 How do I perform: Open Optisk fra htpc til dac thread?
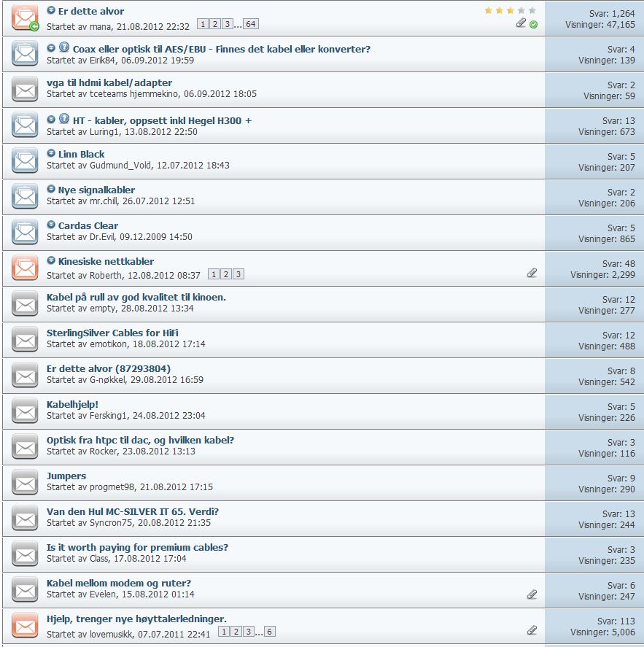140,440
